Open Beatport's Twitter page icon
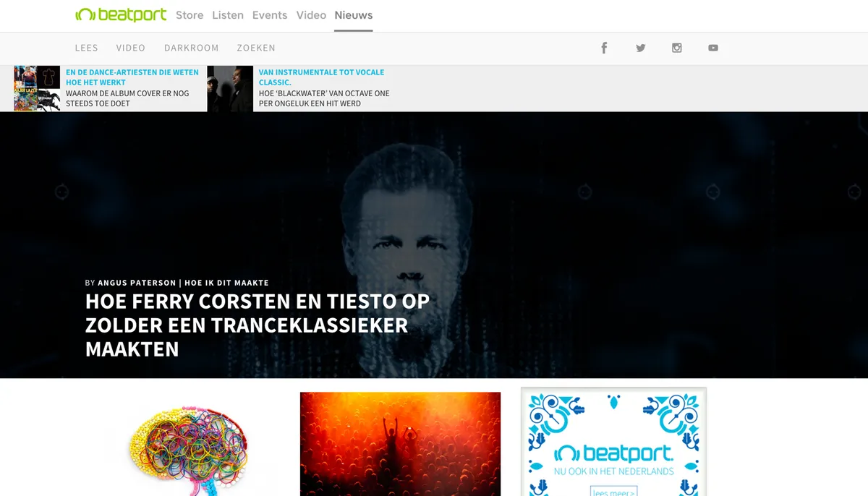Screen dimensions: 868x496 tap(640, 48)
